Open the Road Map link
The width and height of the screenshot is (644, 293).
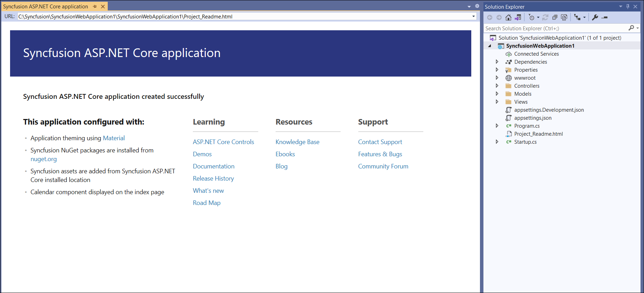[x=206, y=203]
